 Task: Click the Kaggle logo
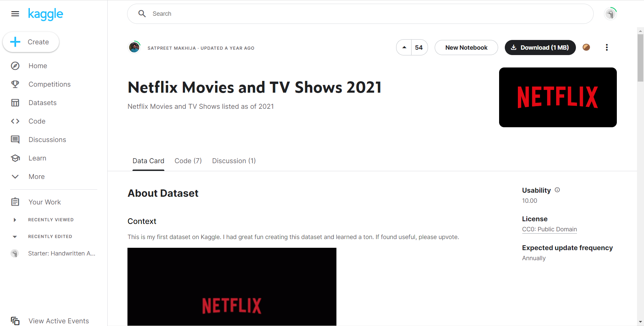46,14
